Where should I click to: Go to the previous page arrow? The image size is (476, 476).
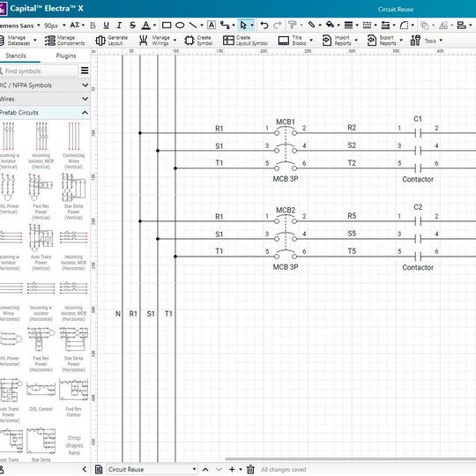205,469
